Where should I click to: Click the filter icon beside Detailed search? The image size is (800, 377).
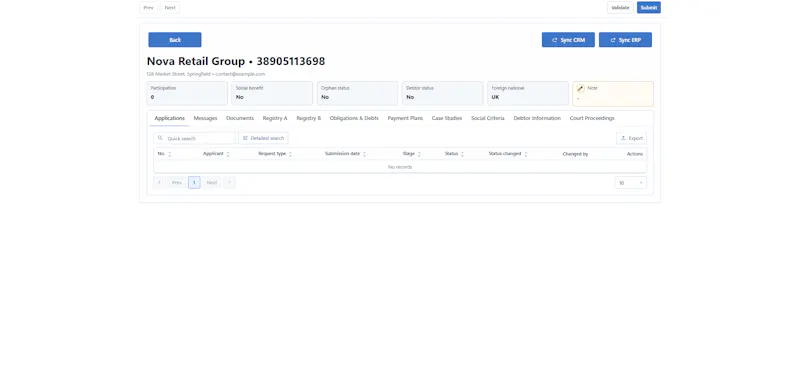tap(245, 138)
